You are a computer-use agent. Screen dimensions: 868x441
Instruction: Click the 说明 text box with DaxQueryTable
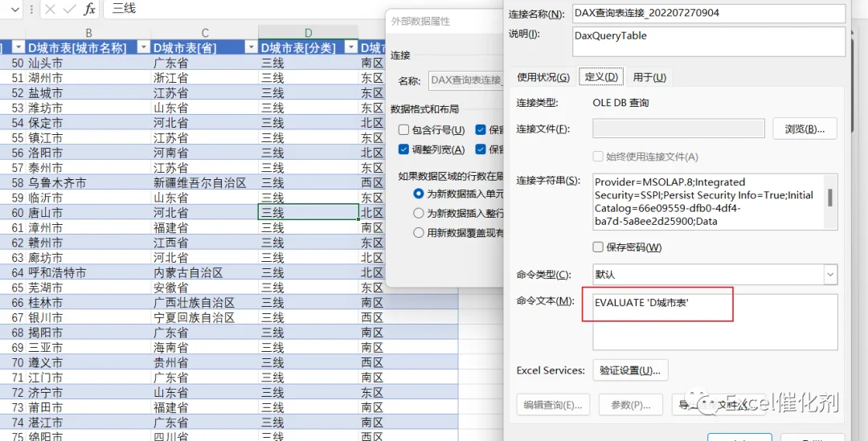[x=709, y=42]
